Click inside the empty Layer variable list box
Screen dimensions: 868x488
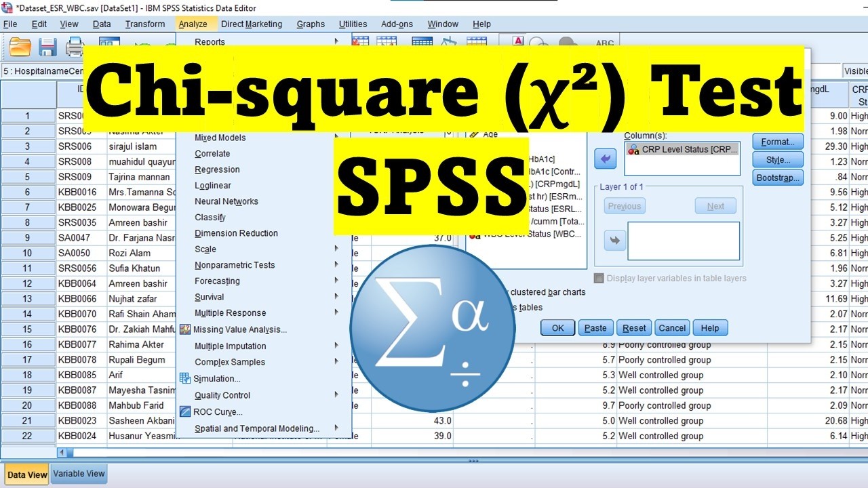tap(684, 241)
